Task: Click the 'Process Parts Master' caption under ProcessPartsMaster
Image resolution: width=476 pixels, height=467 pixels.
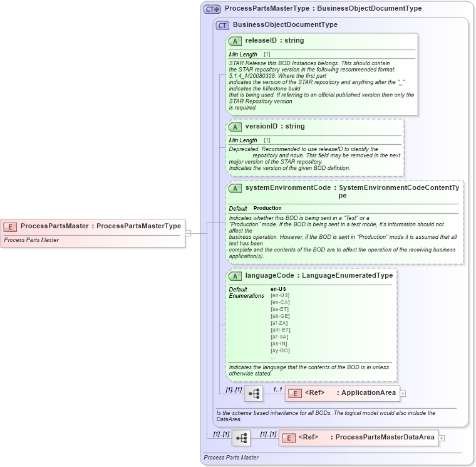Action: [31, 240]
